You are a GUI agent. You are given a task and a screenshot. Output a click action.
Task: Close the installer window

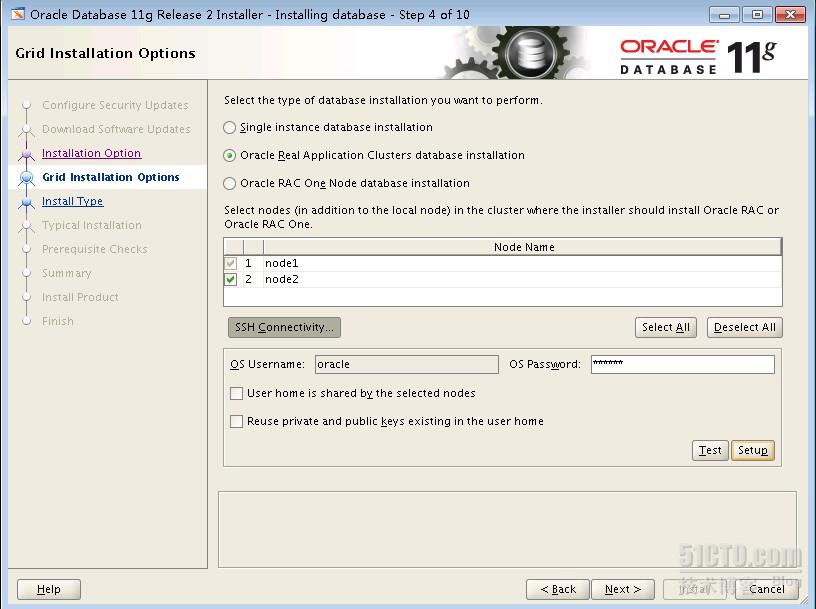(x=790, y=15)
